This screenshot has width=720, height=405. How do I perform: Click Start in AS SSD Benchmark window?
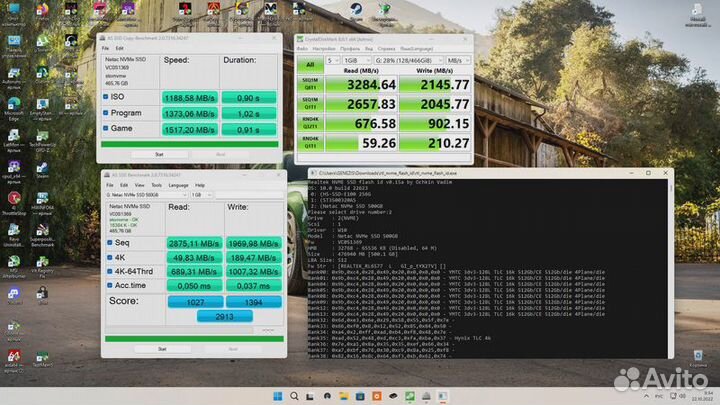point(162,349)
